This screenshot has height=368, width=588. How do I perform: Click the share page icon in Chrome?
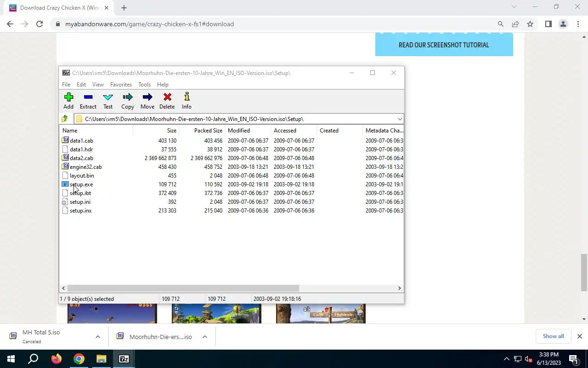coord(515,24)
